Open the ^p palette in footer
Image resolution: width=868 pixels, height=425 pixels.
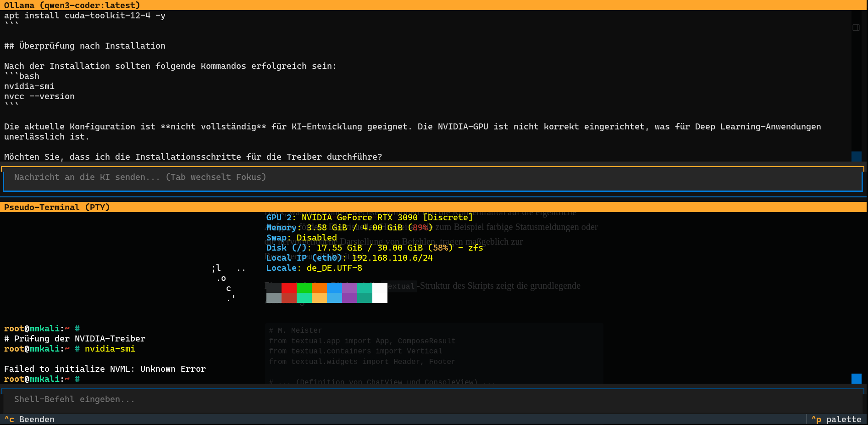[x=836, y=419]
